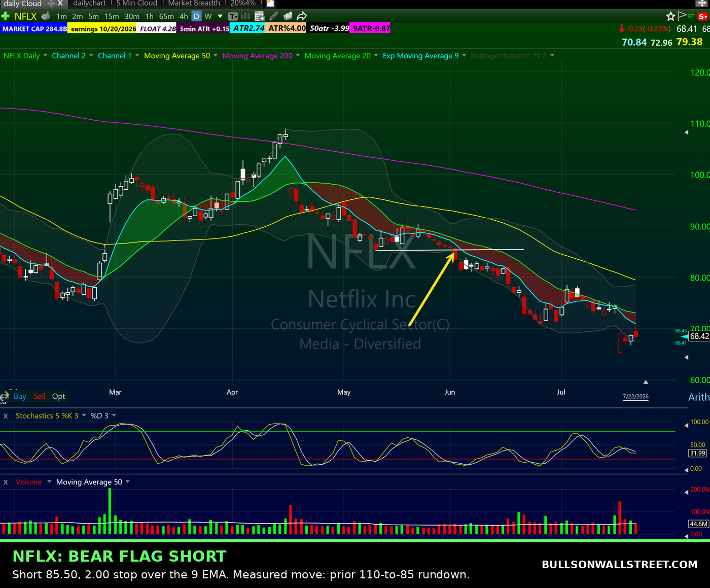Select the 15m timeframe
Image resolution: width=710 pixels, height=588 pixels.
coord(112,16)
